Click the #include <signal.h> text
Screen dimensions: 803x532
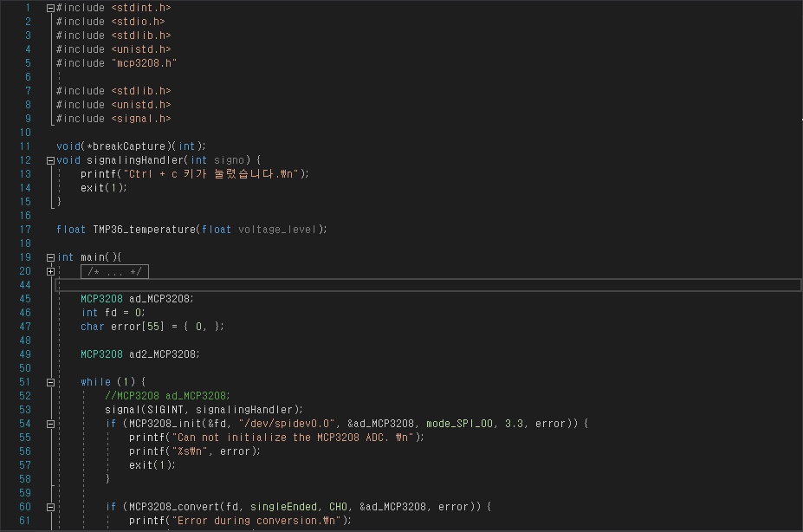pyautogui.click(x=113, y=119)
